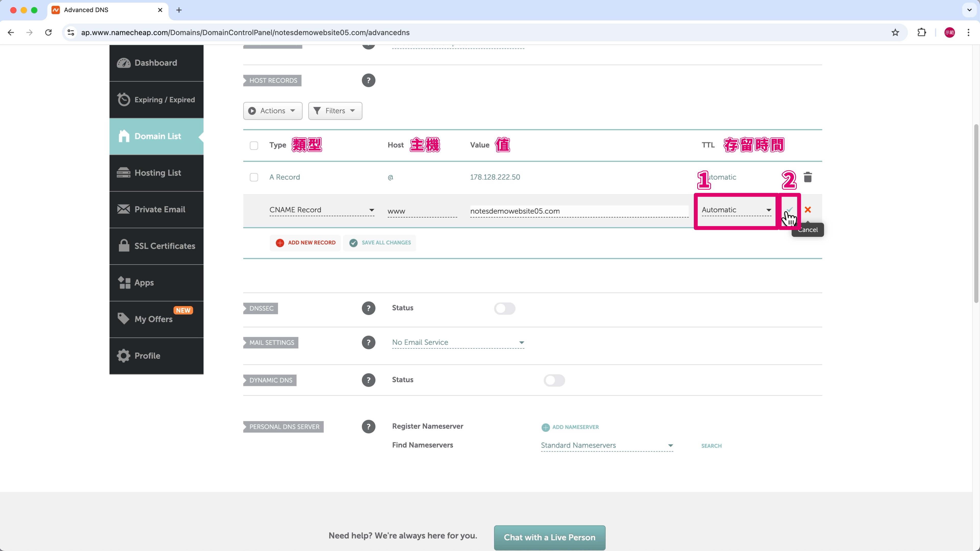Click the DNSSEC help question mark icon

point(368,308)
